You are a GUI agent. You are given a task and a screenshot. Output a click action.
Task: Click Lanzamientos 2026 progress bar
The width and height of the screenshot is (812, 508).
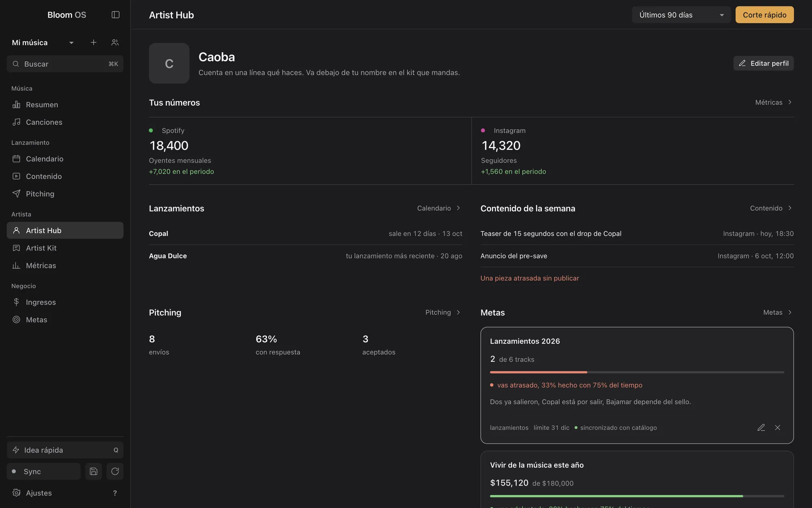coord(637,372)
